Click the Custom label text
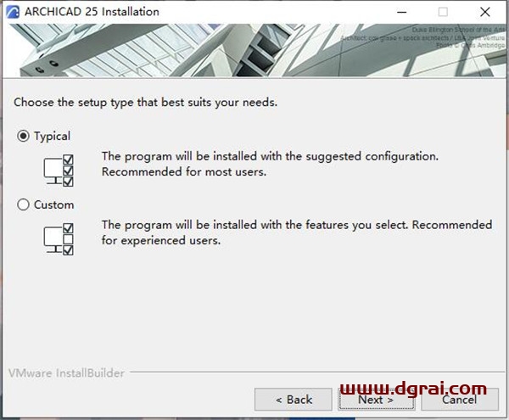Viewport: 509px width, 420px height. pos(54,204)
